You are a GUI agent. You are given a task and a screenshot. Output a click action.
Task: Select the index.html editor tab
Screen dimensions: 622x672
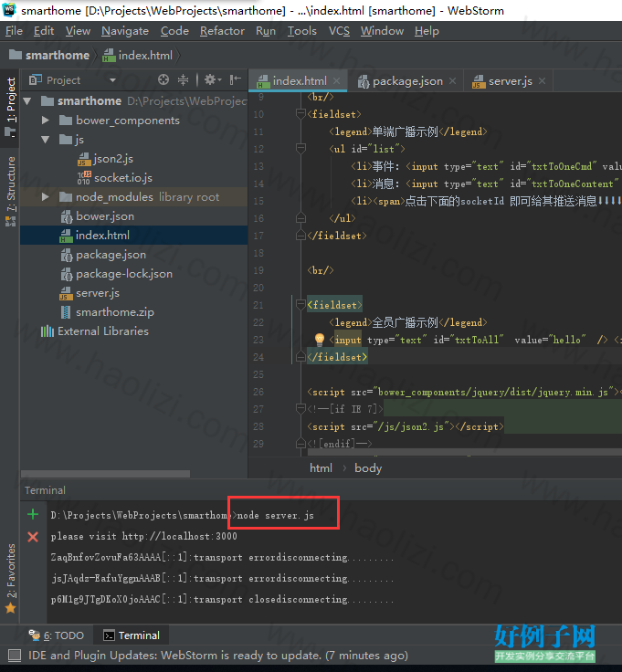(300, 81)
